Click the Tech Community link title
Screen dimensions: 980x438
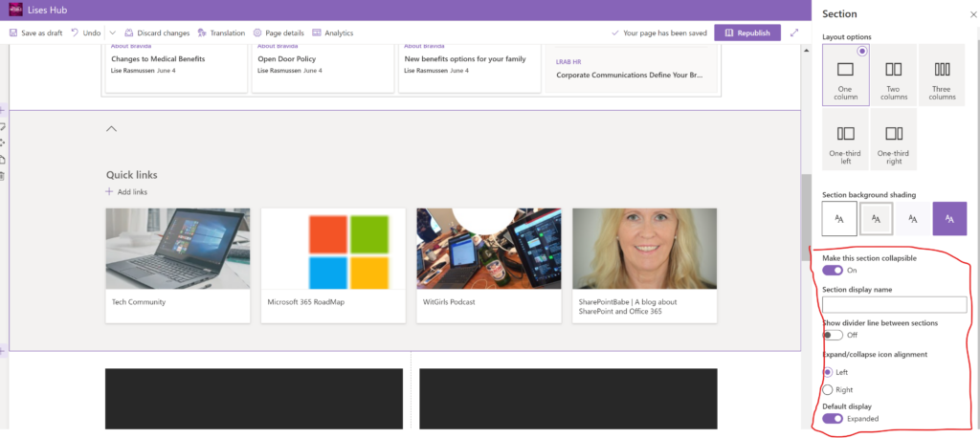tap(139, 302)
